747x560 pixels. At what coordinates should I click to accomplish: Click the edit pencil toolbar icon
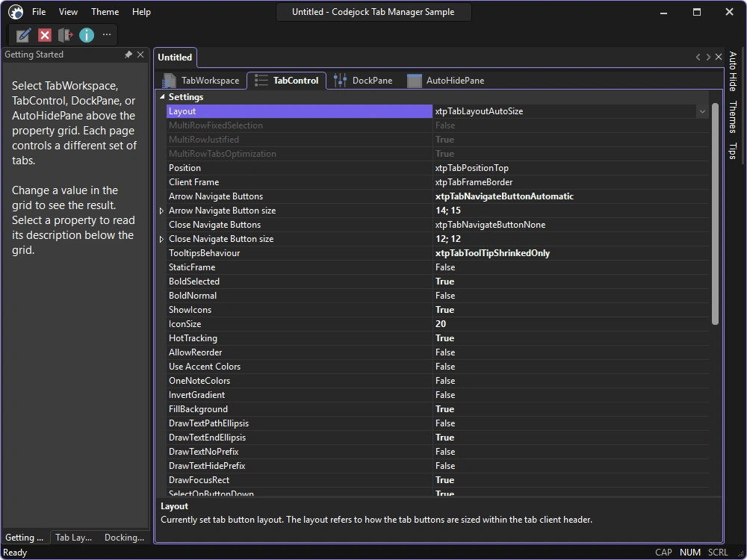(x=23, y=35)
